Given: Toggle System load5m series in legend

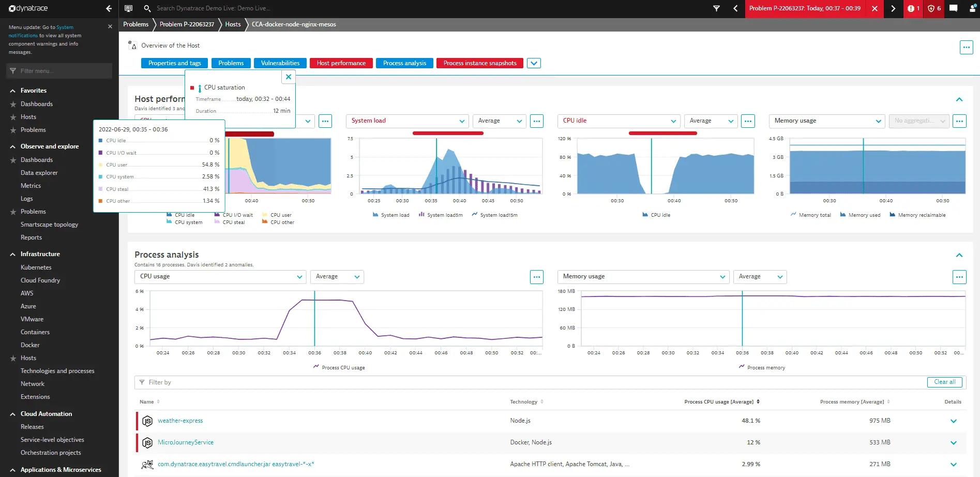Looking at the screenshot, I should pos(441,215).
